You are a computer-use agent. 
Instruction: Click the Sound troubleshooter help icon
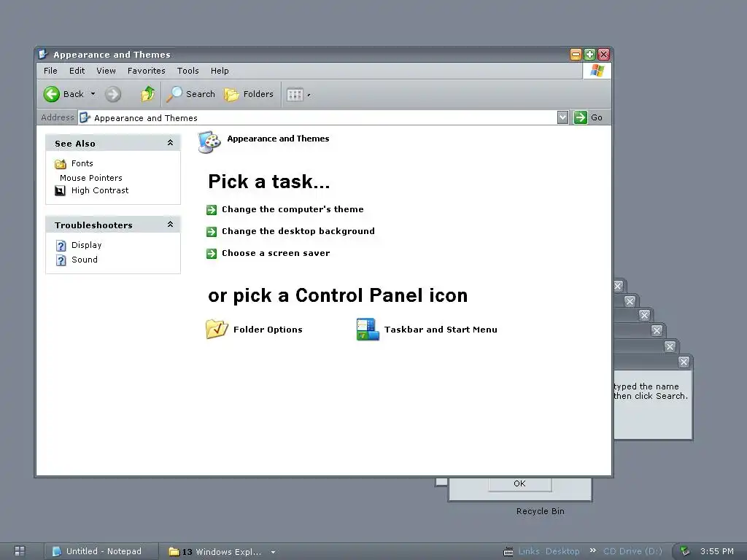click(61, 260)
